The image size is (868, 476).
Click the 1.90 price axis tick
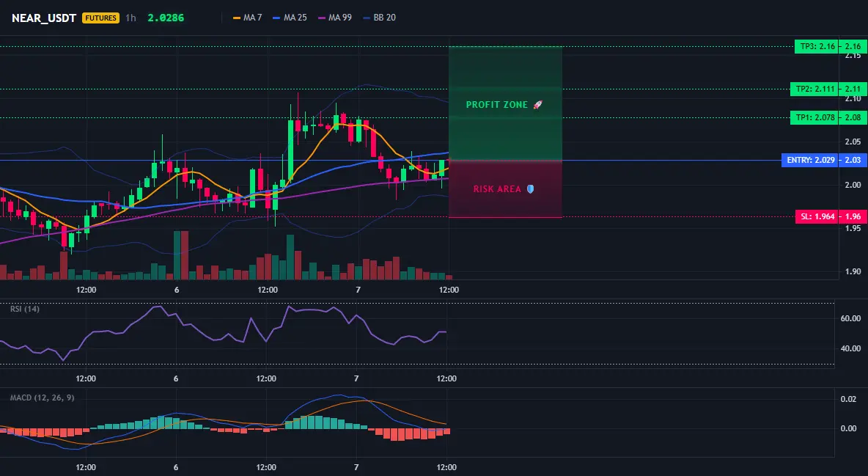(853, 271)
